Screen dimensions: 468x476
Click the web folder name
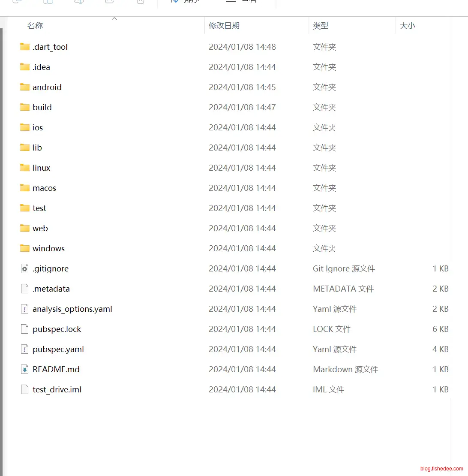coord(40,228)
